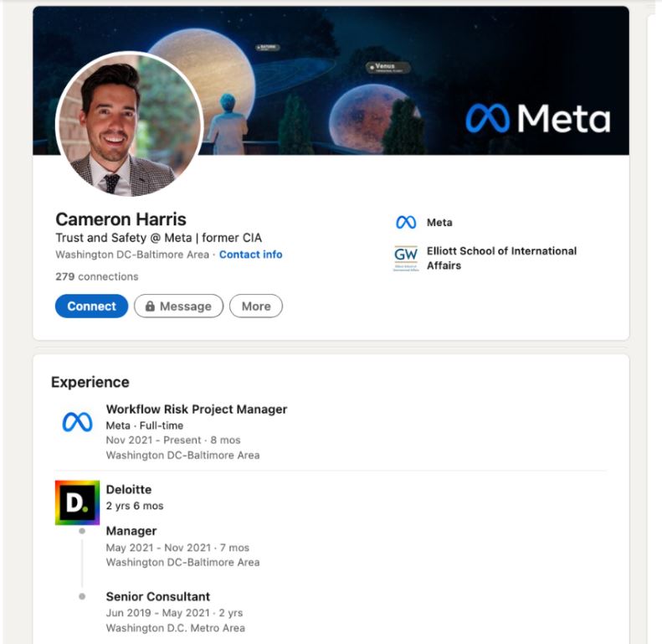This screenshot has height=644, width=662.
Task: Click the Deloitte logo icon
Action: click(x=77, y=502)
